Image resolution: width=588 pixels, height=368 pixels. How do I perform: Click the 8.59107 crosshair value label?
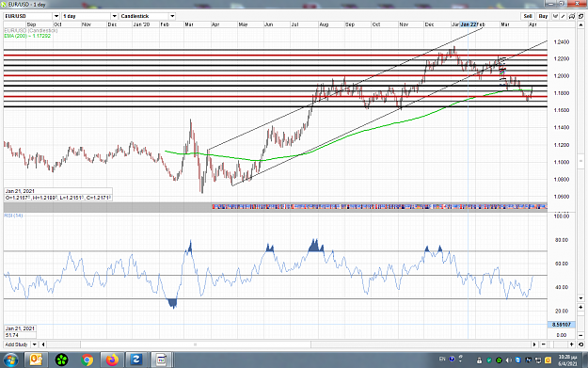pyautogui.click(x=561, y=325)
